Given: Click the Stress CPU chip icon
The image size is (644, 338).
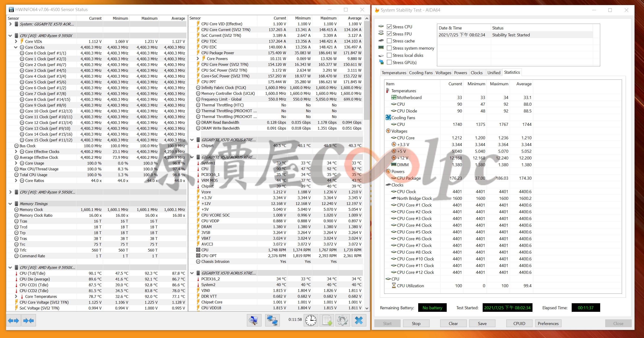Looking at the screenshot, I should point(381,26).
